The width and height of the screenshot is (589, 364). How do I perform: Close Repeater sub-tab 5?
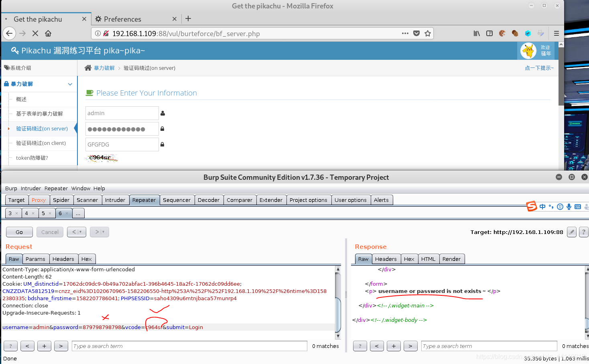[x=50, y=213]
